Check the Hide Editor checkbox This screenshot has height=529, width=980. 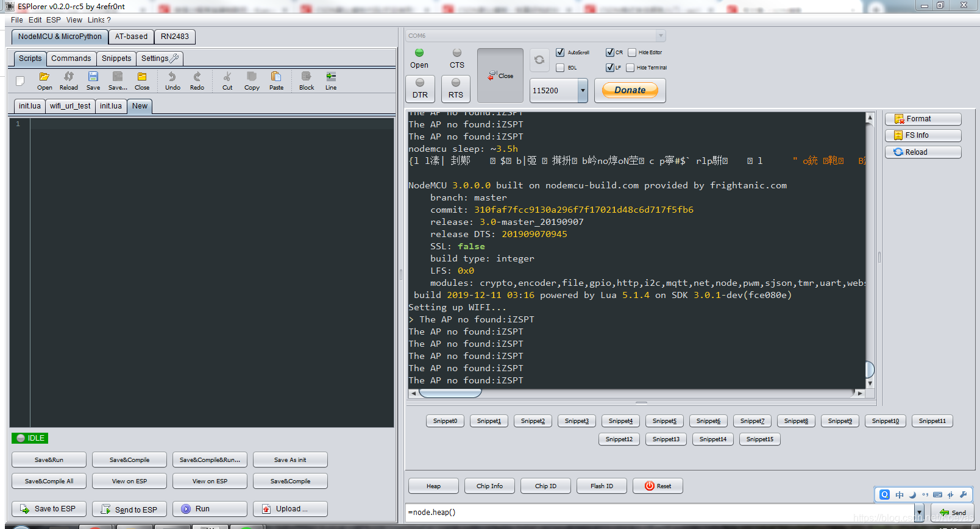point(632,52)
